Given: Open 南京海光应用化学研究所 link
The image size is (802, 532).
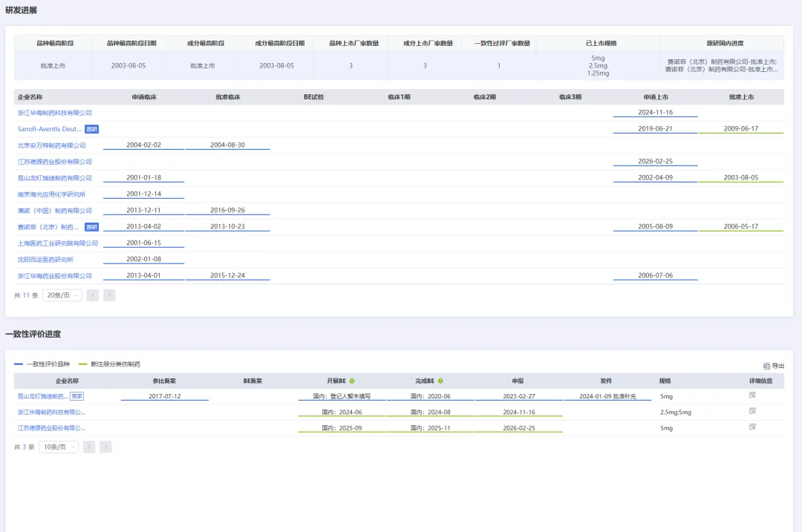Looking at the screenshot, I should tap(52, 194).
